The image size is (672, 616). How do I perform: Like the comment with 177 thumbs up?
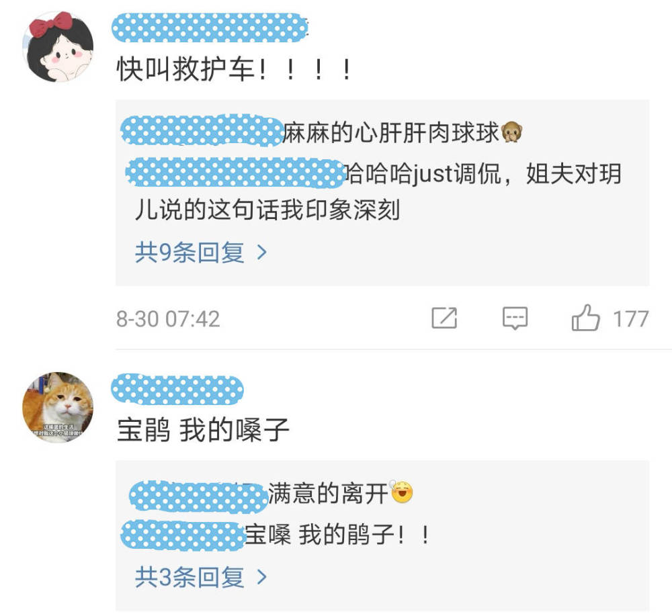(x=585, y=318)
